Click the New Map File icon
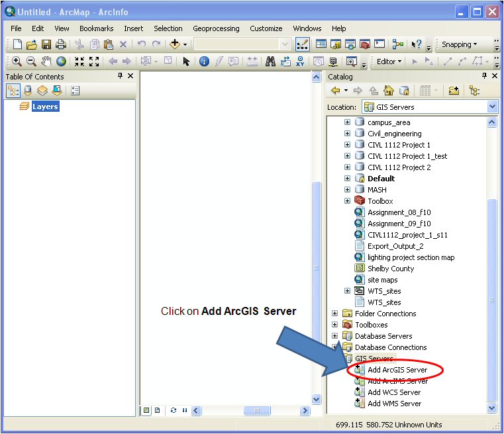 pyautogui.click(x=17, y=44)
